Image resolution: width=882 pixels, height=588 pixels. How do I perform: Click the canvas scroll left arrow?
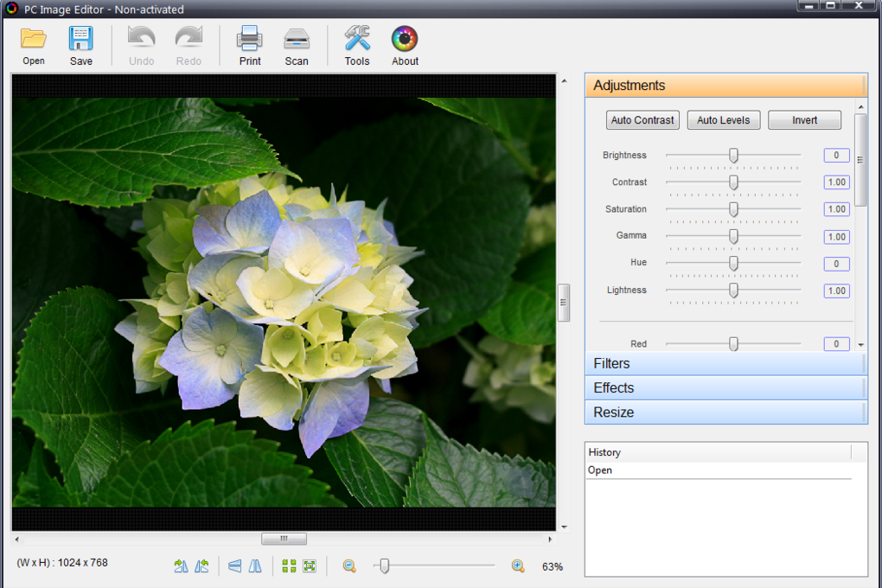pyautogui.click(x=17, y=539)
